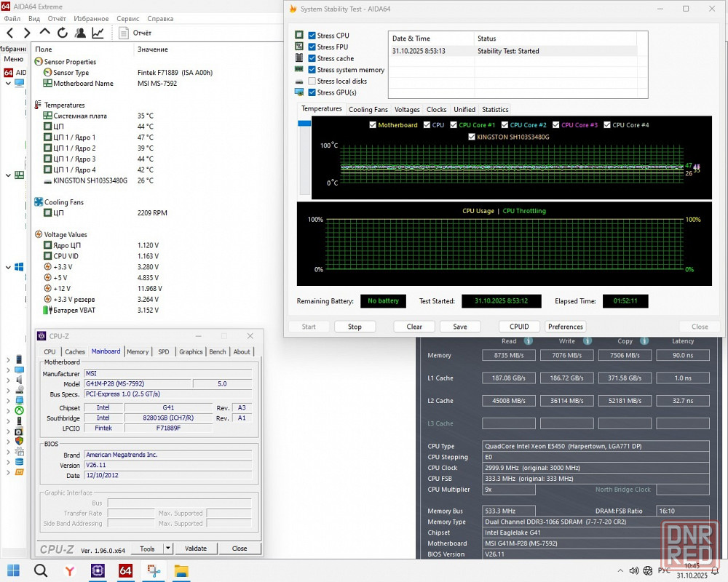Click the Up arrow in AIDA64 toolbar

tap(45, 33)
